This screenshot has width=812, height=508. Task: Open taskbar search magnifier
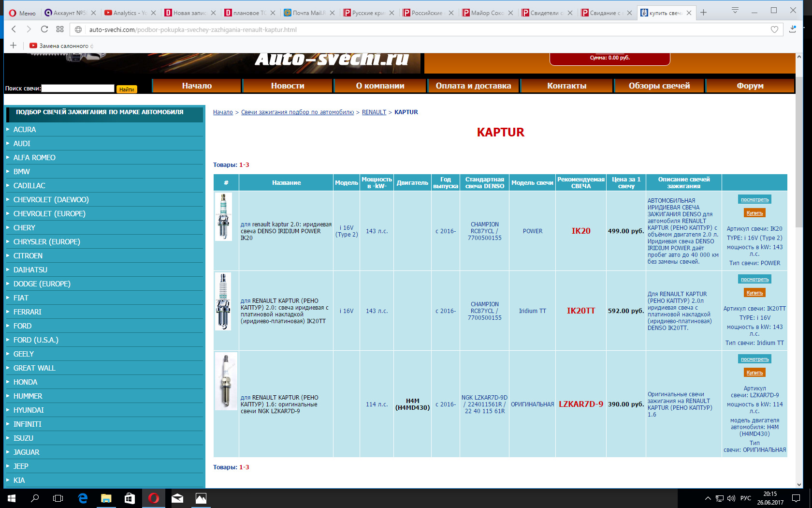tap(35, 498)
